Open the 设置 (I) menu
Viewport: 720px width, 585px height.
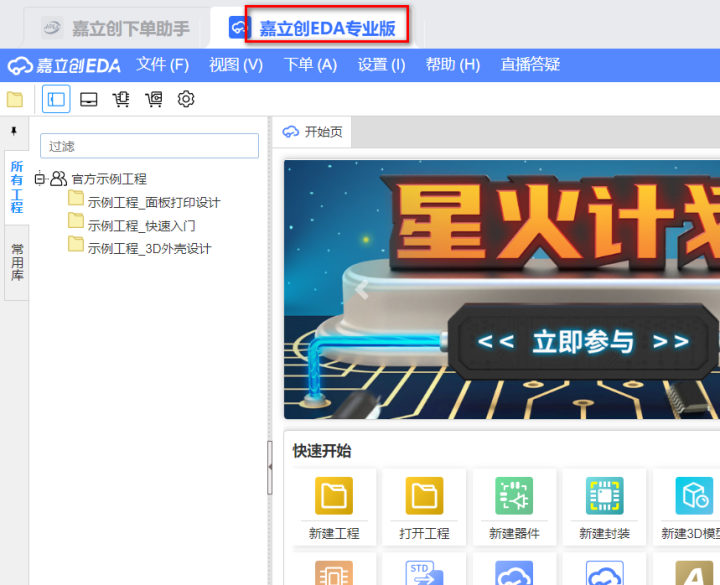382,65
